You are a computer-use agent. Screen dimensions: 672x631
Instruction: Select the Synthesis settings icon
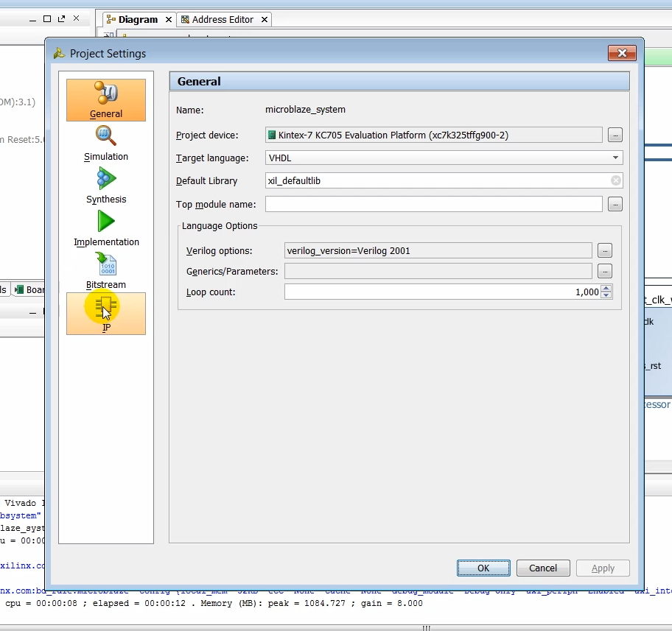pos(105,186)
